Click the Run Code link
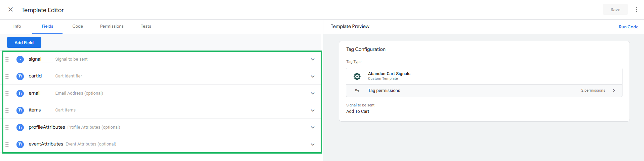The height and width of the screenshot is (161, 644). point(629,27)
